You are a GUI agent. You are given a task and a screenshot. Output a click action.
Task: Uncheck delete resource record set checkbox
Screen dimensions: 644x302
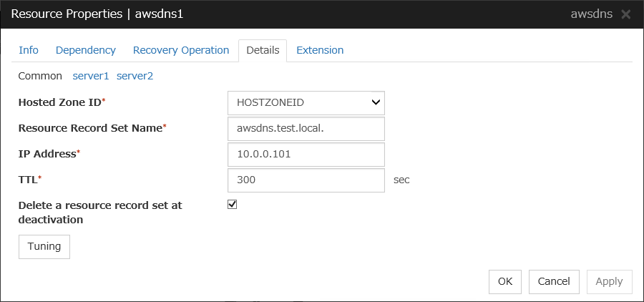pos(232,205)
